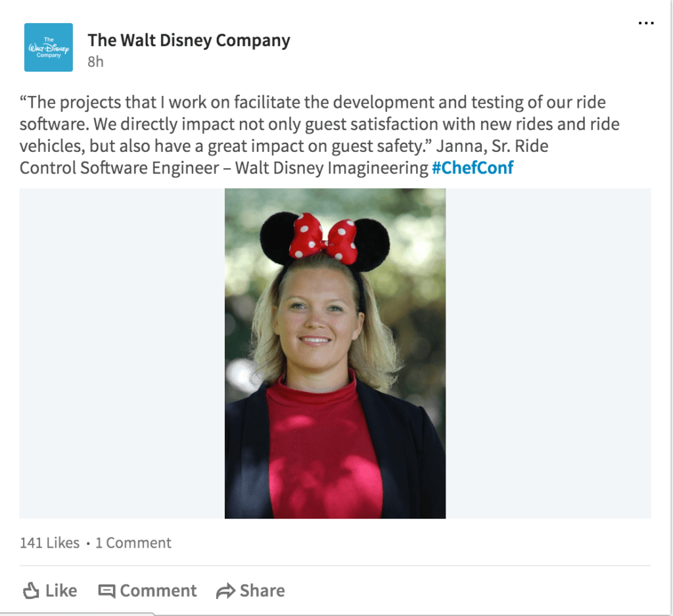Click the thumbs-up Like icon
The height and width of the screenshot is (616, 673).
coord(31,590)
